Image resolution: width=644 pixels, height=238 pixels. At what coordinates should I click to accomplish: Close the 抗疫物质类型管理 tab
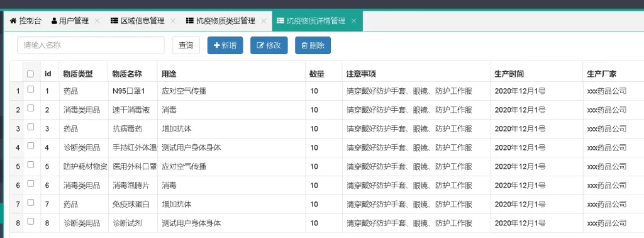coord(264,21)
